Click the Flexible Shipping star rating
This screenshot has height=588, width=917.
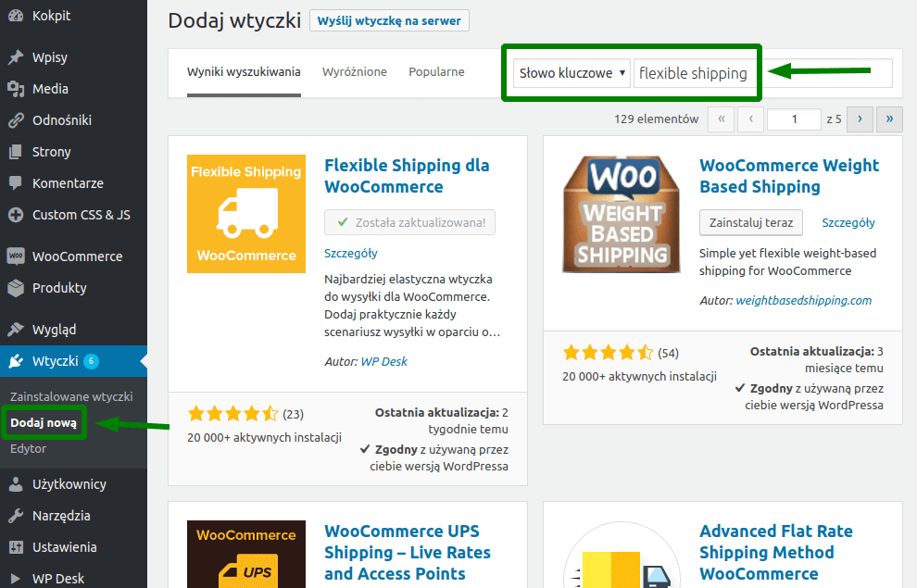point(233,414)
